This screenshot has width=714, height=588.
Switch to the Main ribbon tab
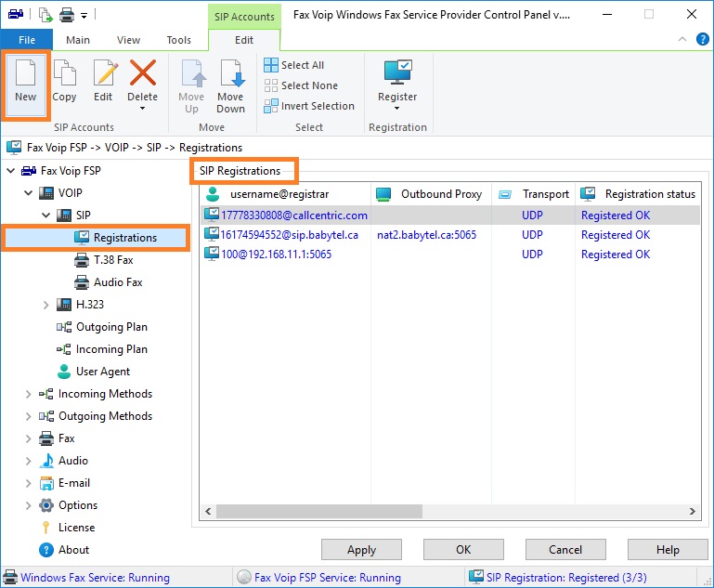[x=78, y=40]
